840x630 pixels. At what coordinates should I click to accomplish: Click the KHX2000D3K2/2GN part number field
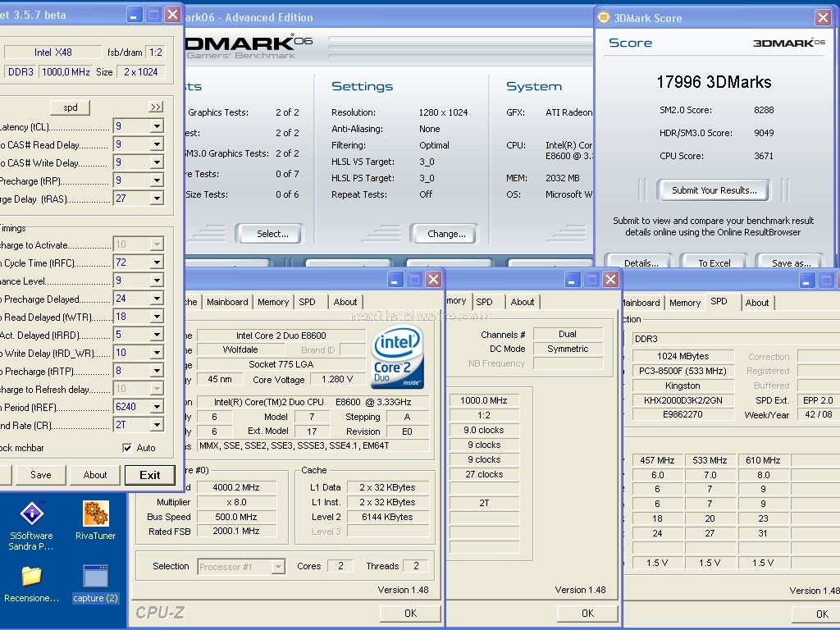pyautogui.click(x=683, y=400)
